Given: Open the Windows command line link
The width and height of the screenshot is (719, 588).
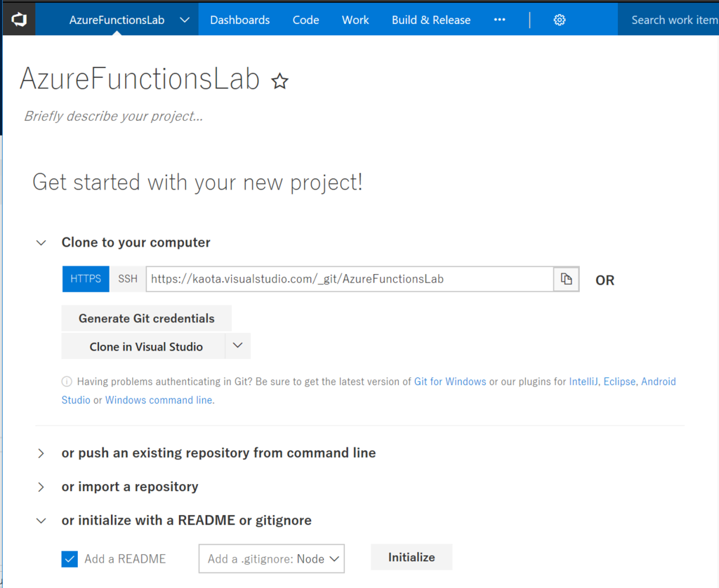Looking at the screenshot, I should 159,400.
